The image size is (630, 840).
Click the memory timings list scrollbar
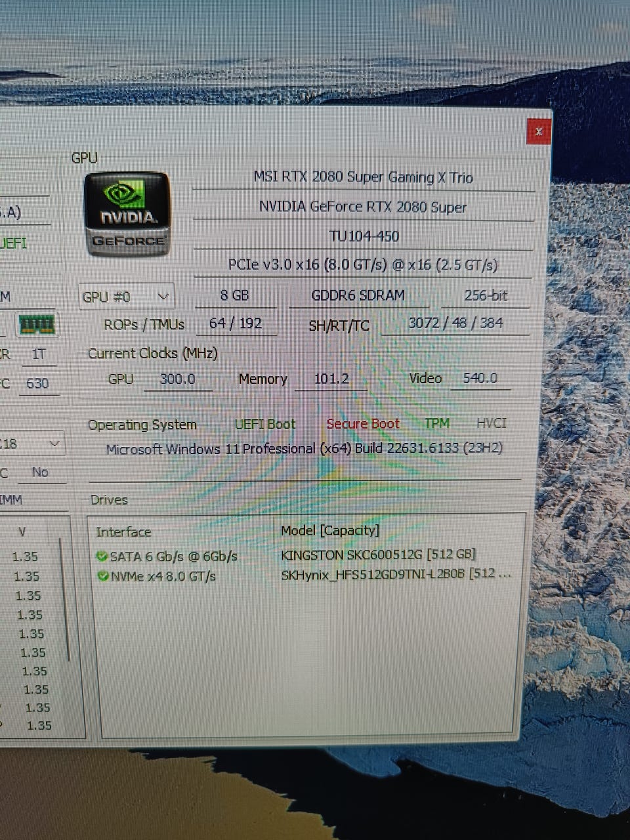[x=64, y=600]
